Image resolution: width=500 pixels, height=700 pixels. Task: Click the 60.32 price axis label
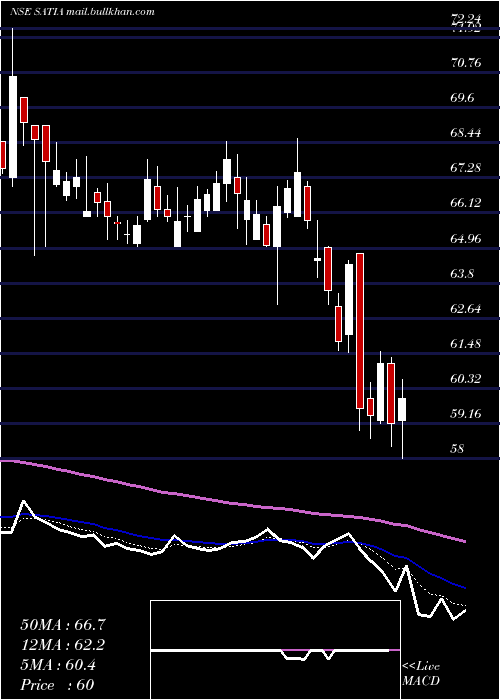tap(466, 379)
